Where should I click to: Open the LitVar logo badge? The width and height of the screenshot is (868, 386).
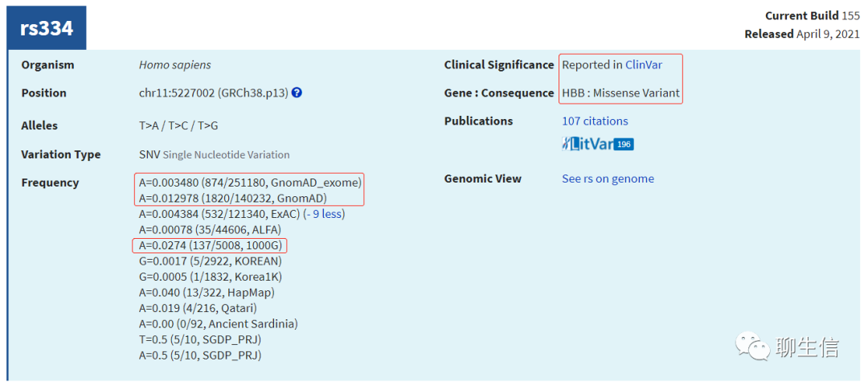tap(588, 144)
